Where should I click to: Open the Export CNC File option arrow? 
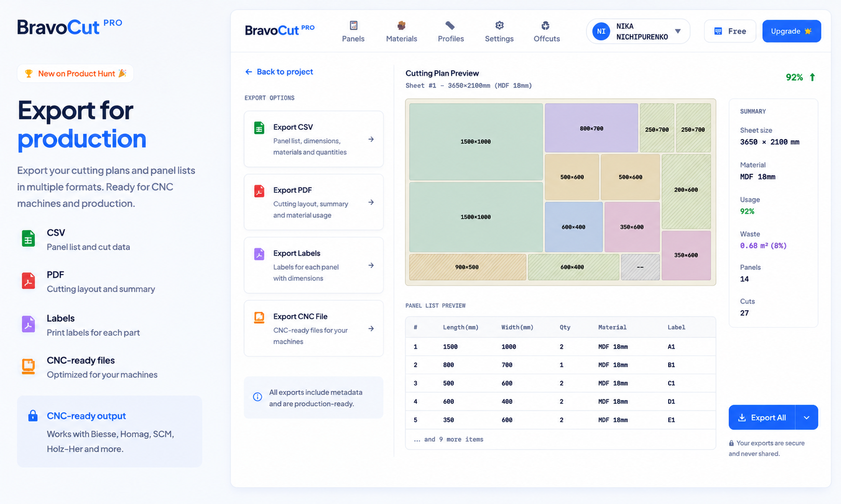[x=371, y=329]
